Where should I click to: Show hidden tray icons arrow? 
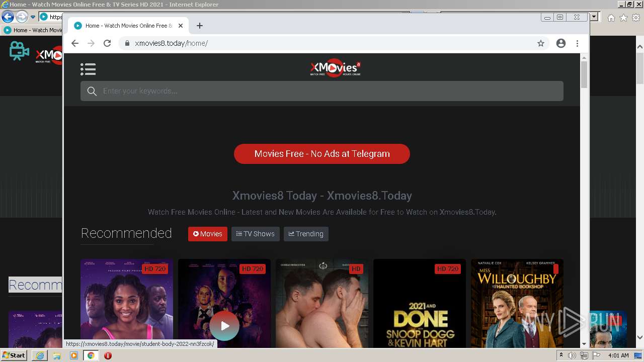pos(561,355)
